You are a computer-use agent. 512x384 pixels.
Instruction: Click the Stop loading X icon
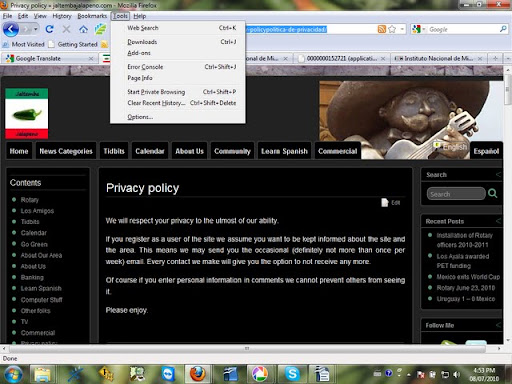(66, 29)
